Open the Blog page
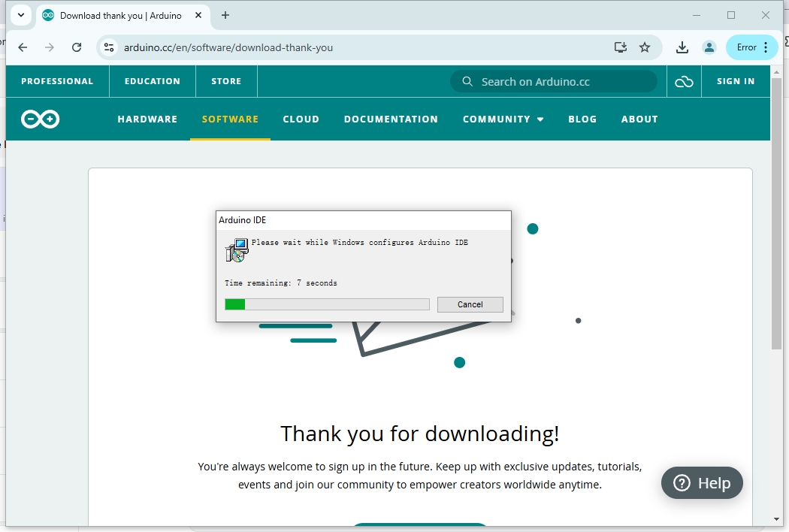The height and width of the screenshot is (532, 789). (582, 119)
